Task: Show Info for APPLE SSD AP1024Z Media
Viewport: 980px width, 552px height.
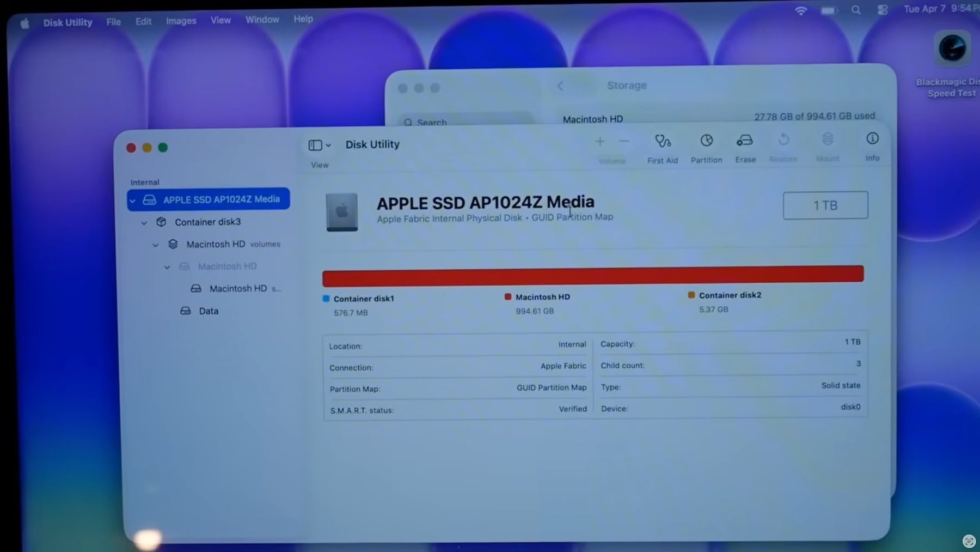Action: click(872, 144)
